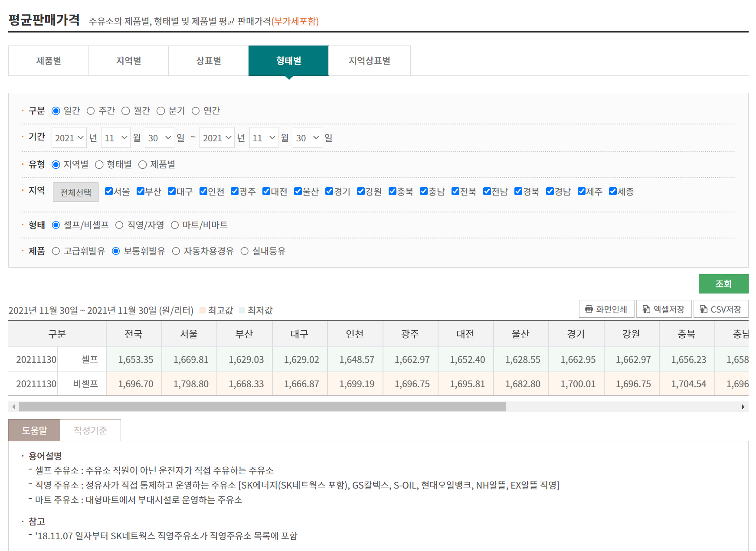
Task: Select the 주간 period radio button
Action: (91, 111)
